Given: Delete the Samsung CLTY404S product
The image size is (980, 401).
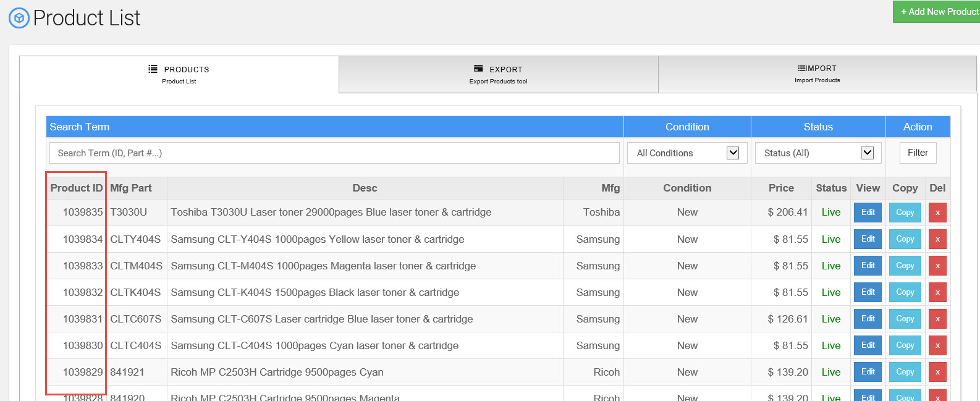Looking at the screenshot, I should [x=937, y=239].
